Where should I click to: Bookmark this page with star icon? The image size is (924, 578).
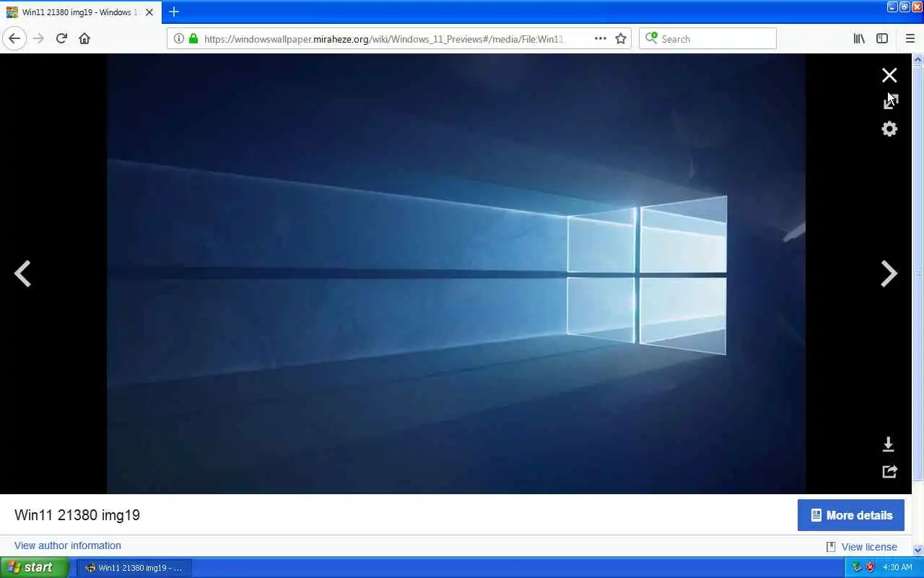coord(621,39)
